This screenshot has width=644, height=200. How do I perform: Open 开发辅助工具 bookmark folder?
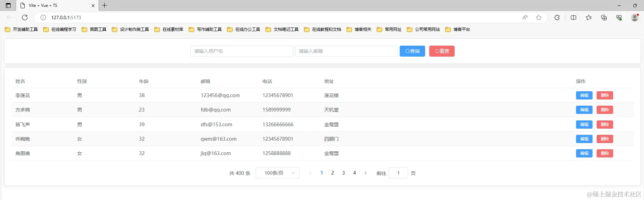click(x=21, y=30)
